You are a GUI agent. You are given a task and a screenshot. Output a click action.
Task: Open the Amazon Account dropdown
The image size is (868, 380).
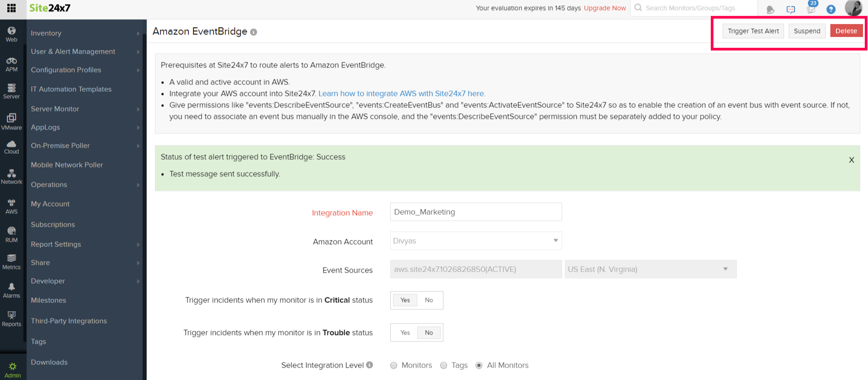pyautogui.click(x=475, y=241)
